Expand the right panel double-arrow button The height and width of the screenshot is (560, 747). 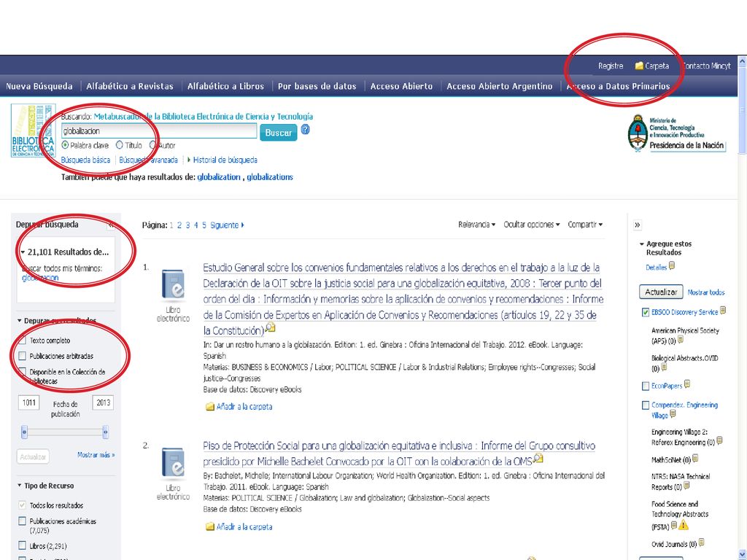[638, 225]
